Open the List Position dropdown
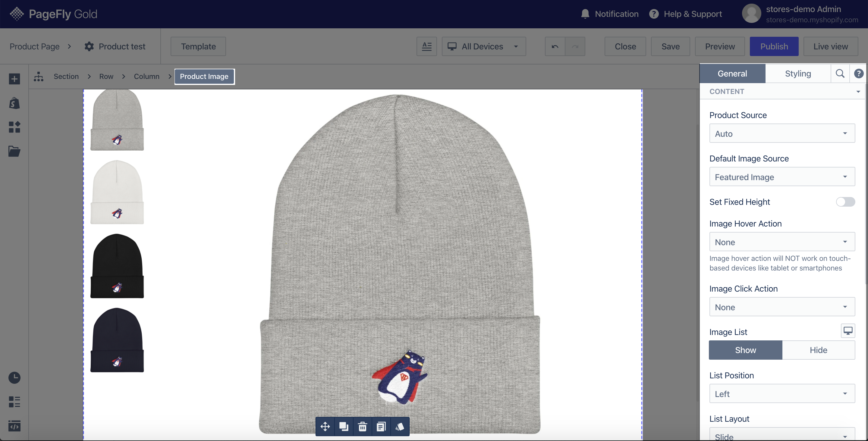Screen dimensions: 868x441 click(782, 393)
